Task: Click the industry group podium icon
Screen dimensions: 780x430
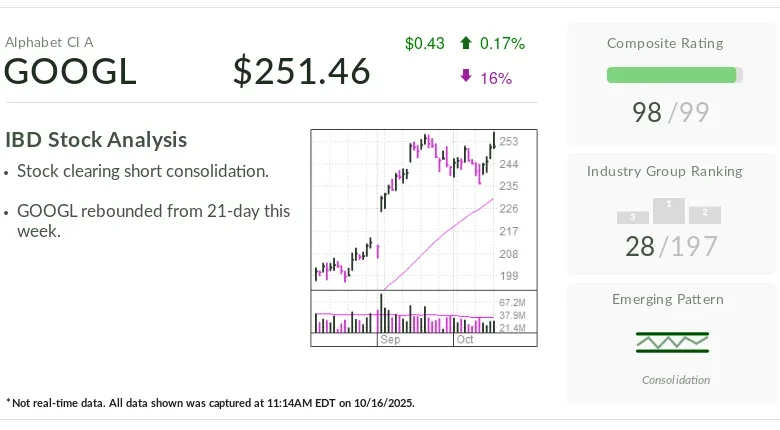Action: point(670,211)
